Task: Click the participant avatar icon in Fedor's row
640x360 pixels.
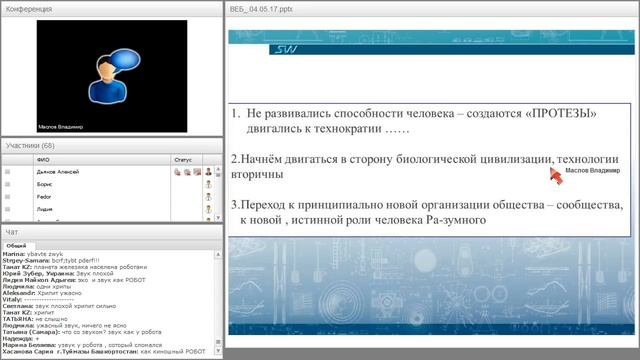Action: 209,197
